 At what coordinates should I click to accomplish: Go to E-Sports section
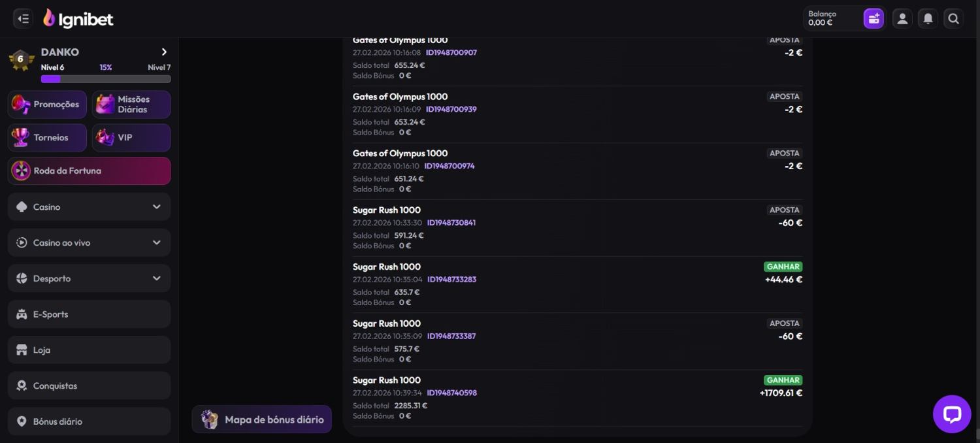(x=89, y=314)
